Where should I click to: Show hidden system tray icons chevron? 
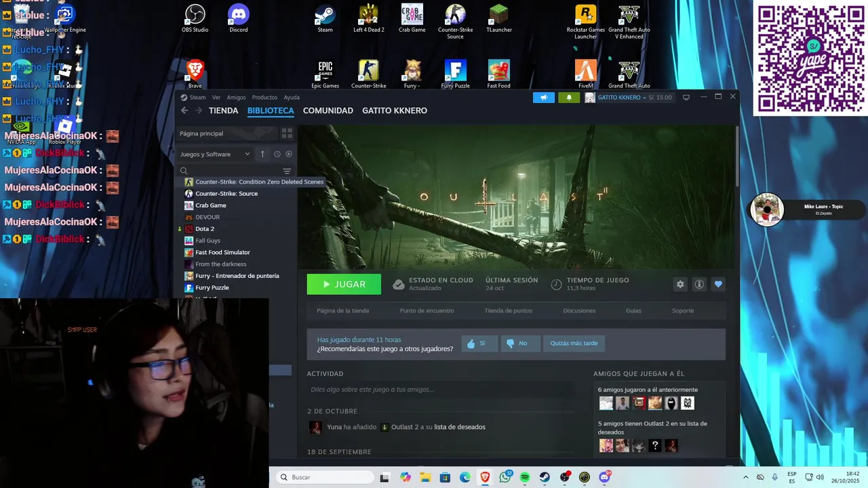[745, 477]
